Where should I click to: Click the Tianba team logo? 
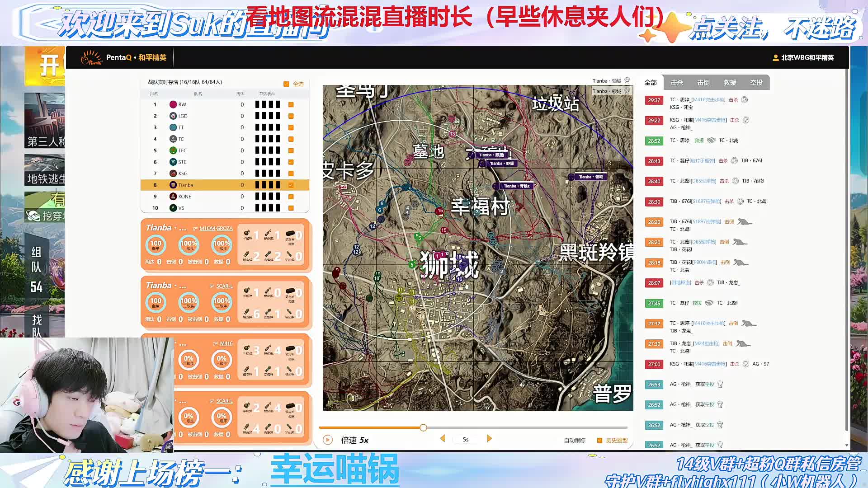[x=173, y=185]
